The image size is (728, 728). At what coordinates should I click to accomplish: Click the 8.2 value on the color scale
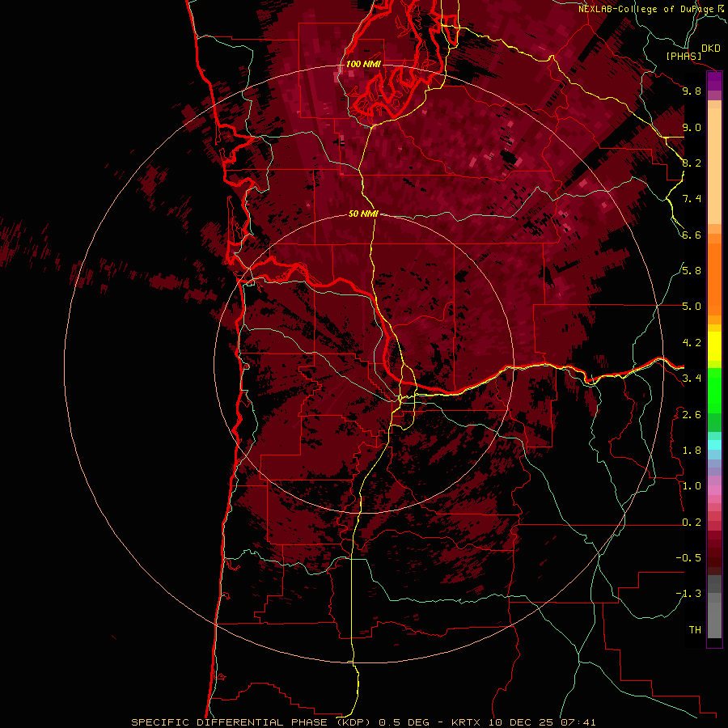pos(692,163)
